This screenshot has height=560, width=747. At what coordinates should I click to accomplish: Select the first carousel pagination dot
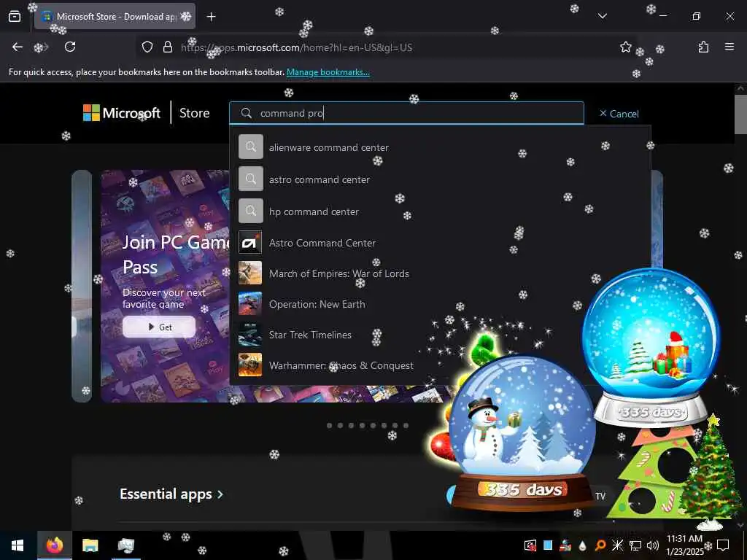click(x=329, y=425)
